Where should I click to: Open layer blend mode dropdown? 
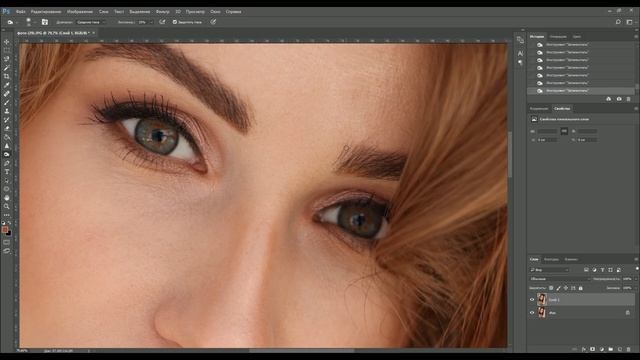[x=560, y=279]
